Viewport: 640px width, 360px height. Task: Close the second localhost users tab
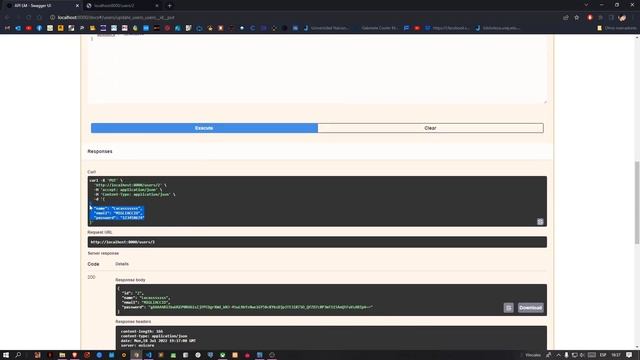[157, 6]
